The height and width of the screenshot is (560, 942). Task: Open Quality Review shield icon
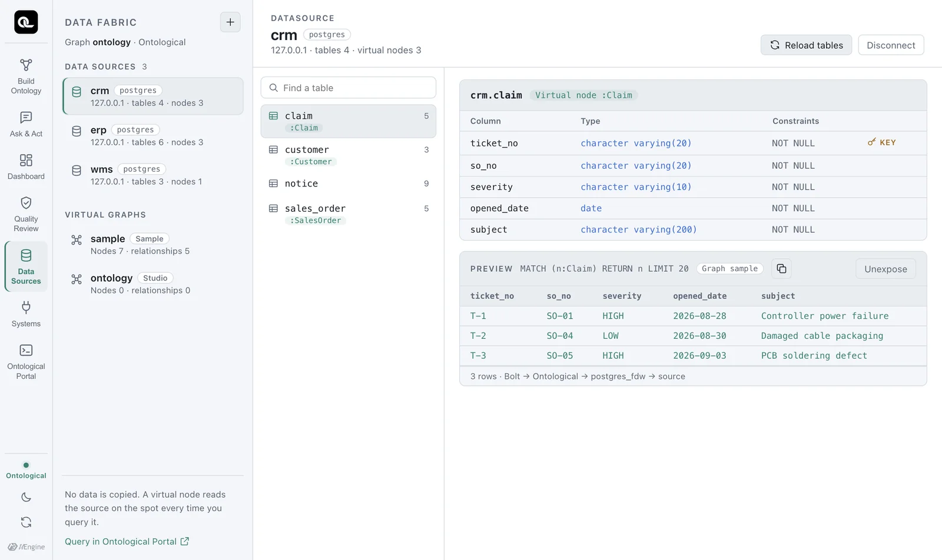[26, 203]
